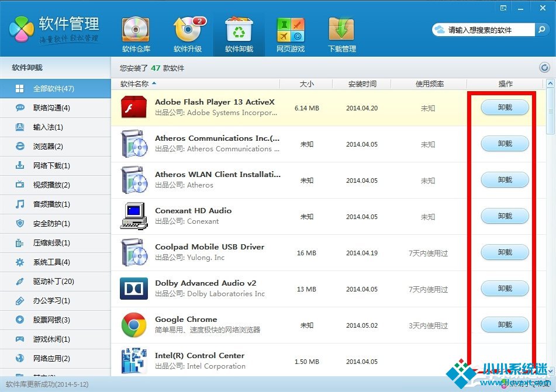Click the software manager clover logo
The width and height of the screenshot is (556, 392).
[x=22, y=29]
